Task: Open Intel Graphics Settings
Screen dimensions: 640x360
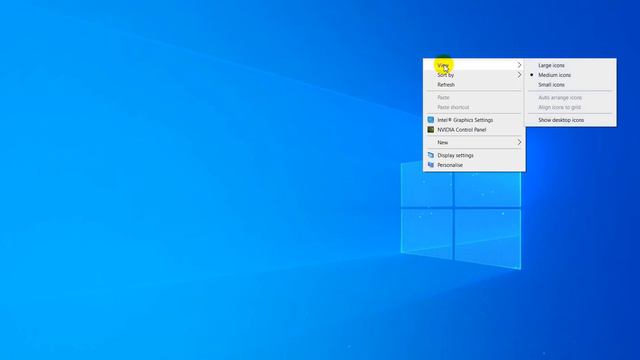Action: pyautogui.click(x=474, y=120)
